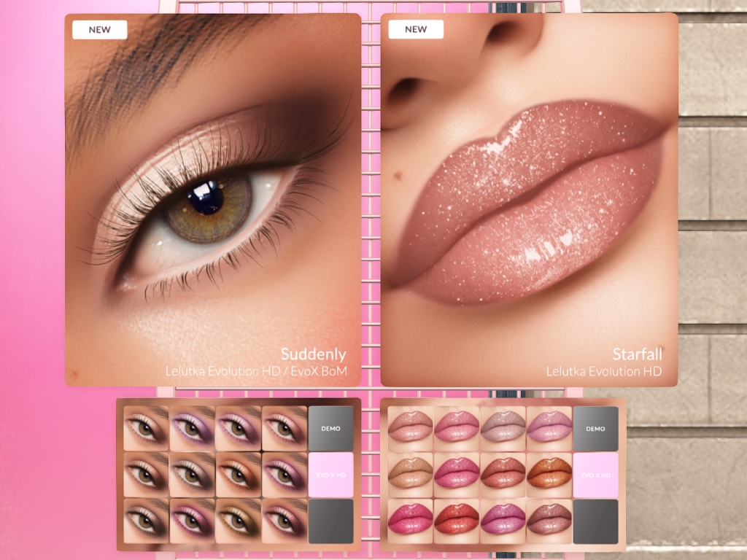This screenshot has height=560, width=747.
Task: Pick the bright red lipstick swatch in bottom row
Action: (x=457, y=521)
